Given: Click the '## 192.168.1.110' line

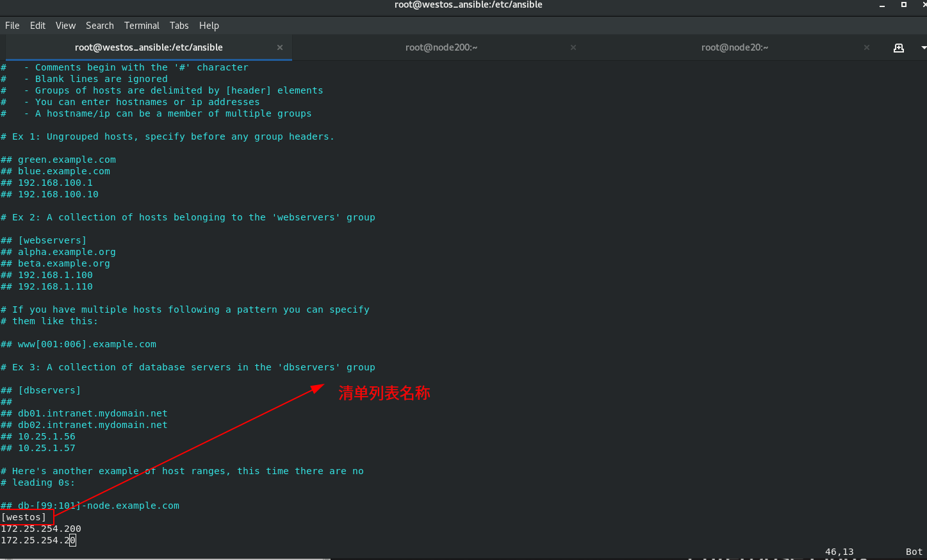Looking at the screenshot, I should (x=47, y=286).
